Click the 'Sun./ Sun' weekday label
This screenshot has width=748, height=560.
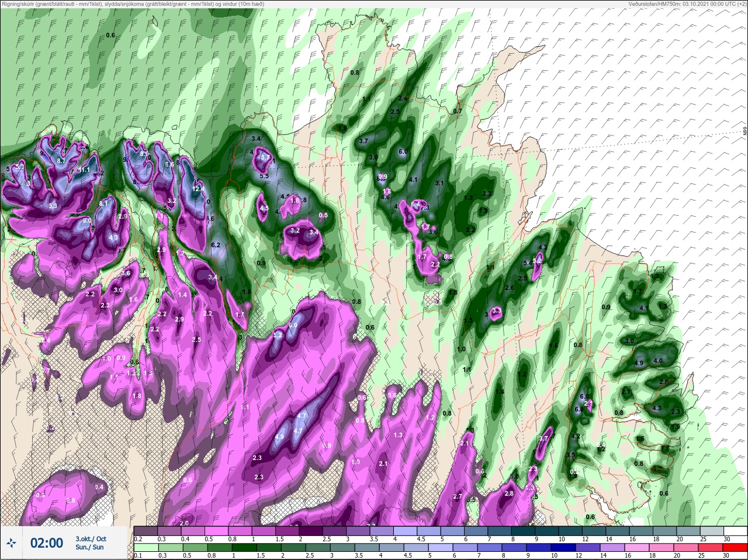[89, 547]
